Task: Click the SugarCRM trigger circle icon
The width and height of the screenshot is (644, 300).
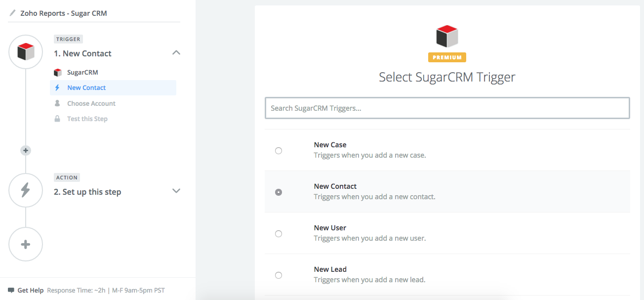Action: click(26, 52)
